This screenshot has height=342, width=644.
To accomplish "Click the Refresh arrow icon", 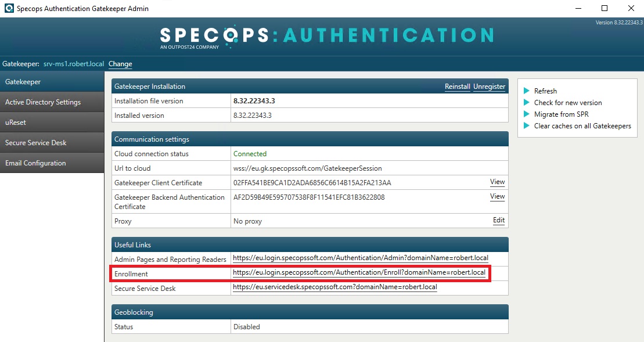I will [527, 91].
